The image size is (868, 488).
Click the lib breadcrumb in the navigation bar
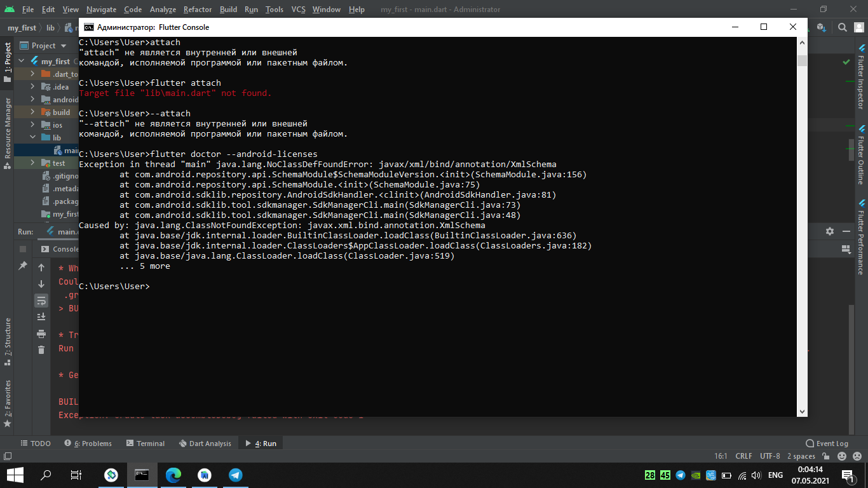pos(50,28)
